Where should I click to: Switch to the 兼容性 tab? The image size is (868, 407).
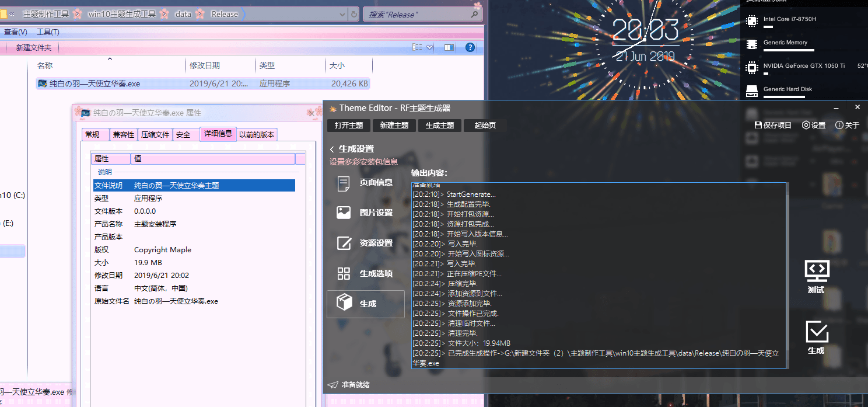coord(124,135)
